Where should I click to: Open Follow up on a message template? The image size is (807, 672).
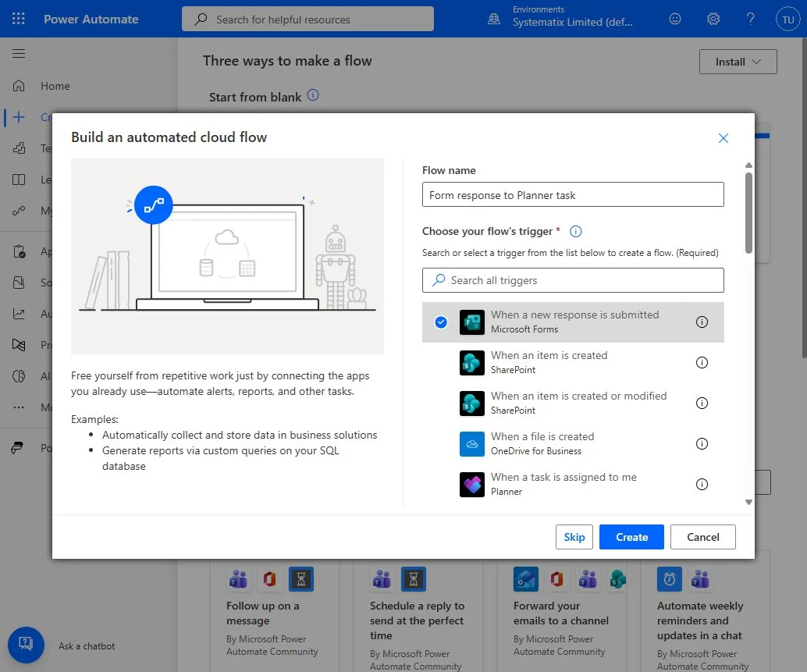[274, 614]
